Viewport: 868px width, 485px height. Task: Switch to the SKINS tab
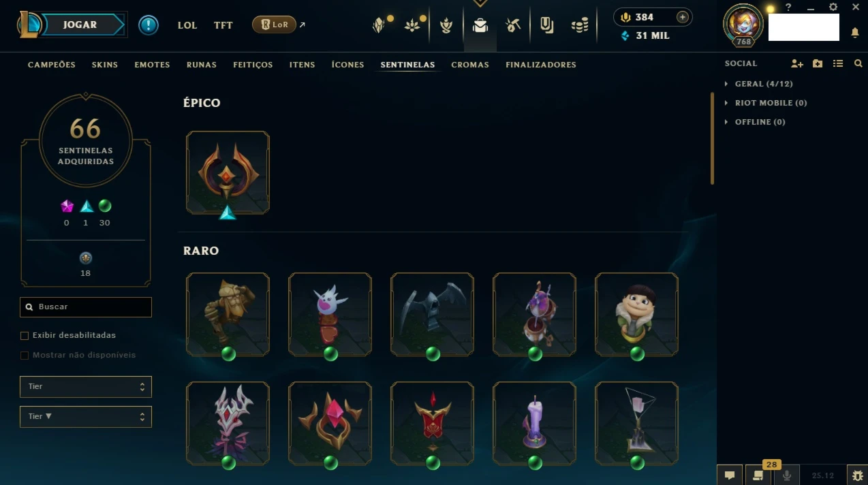pos(105,65)
